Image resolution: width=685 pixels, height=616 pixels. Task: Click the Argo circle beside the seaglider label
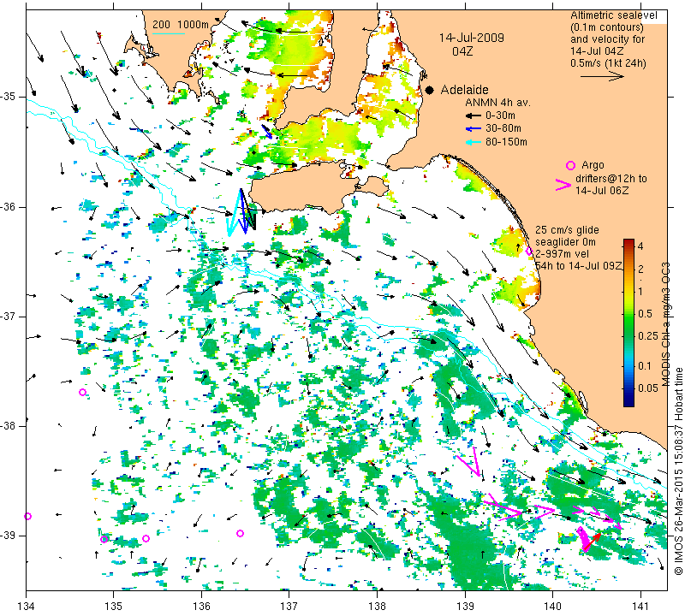point(528,251)
